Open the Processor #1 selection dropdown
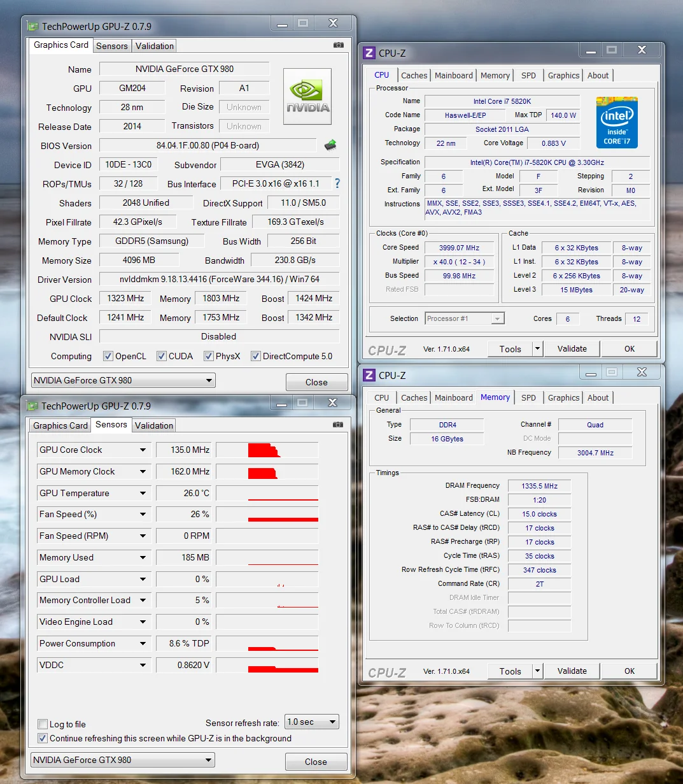This screenshot has height=784, width=683. click(x=465, y=318)
